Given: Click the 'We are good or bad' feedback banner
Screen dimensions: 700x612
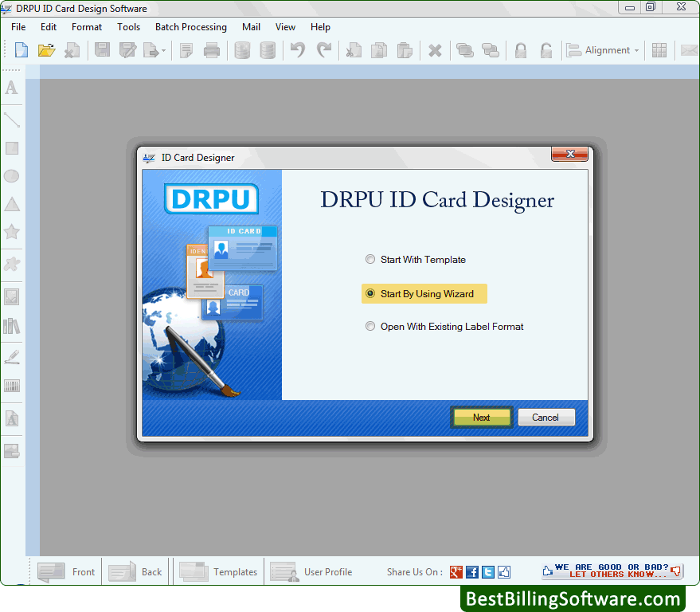Looking at the screenshot, I should [x=612, y=571].
